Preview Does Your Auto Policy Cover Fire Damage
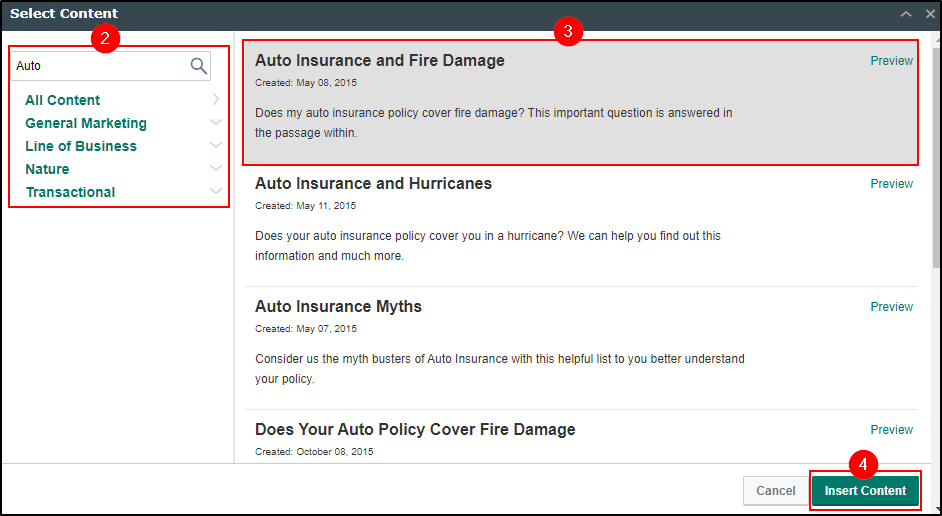The width and height of the screenshot is (942, 516). 892,429
